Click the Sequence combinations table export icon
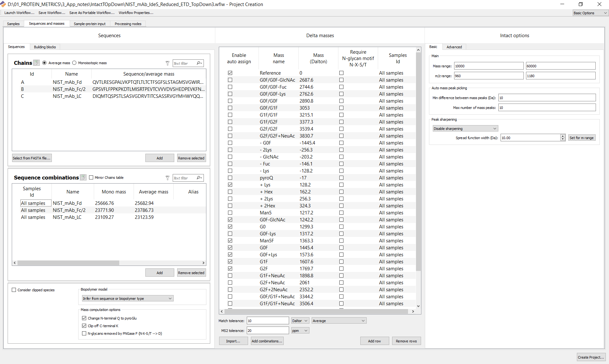609x364 pixels. point(83,178)
